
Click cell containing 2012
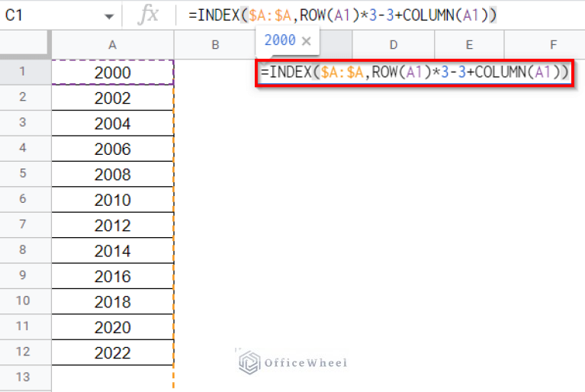click(112, 225)
